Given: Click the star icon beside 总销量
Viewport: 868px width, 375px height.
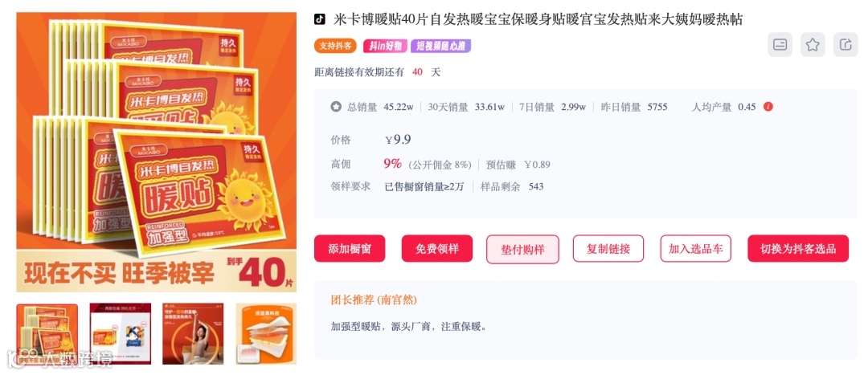Looking at the screenshot, I should click(336, 107).
